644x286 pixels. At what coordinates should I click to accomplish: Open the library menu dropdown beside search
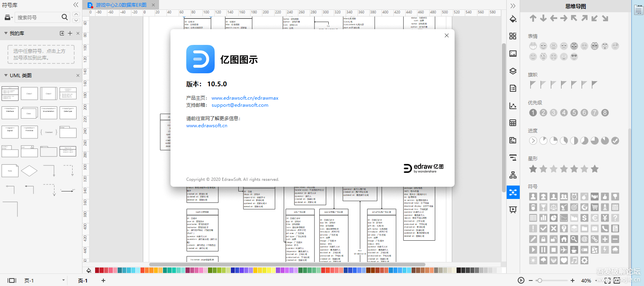[8, 17]
